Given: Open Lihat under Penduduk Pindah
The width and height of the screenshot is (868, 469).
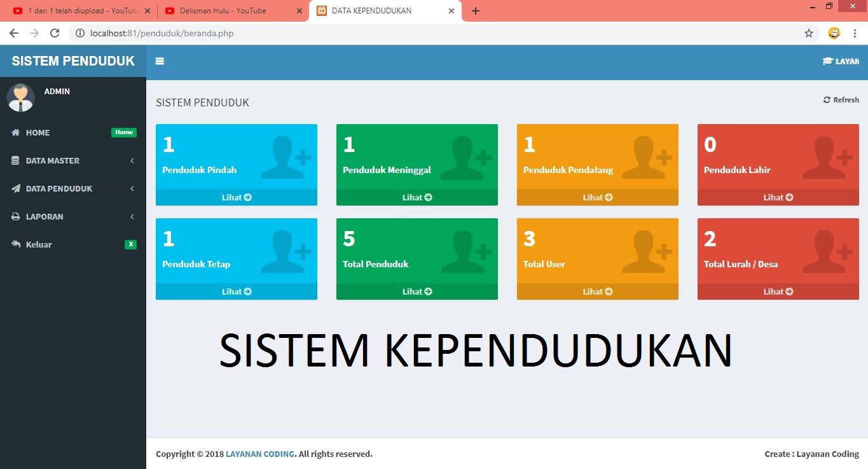Looking at the screenshot, I should click(237, 197).
